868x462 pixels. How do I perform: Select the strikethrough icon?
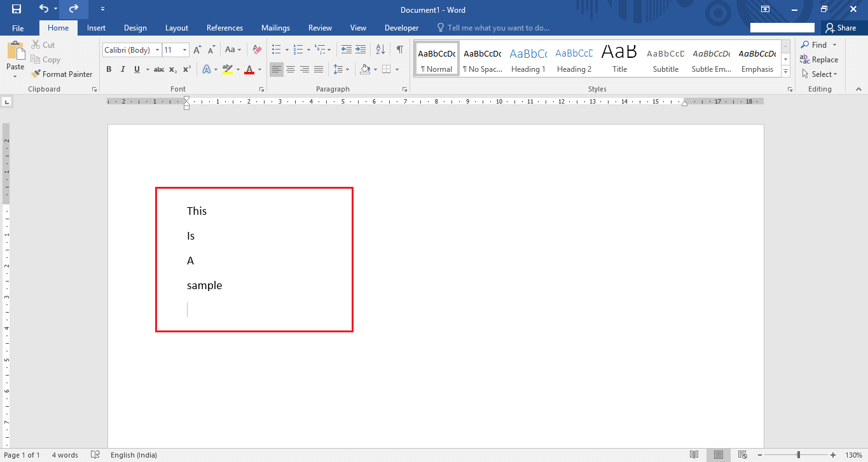[158, 69]
